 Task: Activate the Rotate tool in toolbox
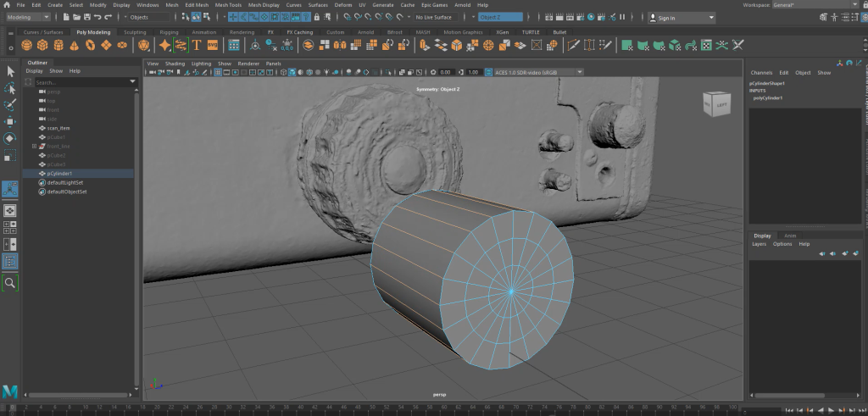(x=10, y=138)
